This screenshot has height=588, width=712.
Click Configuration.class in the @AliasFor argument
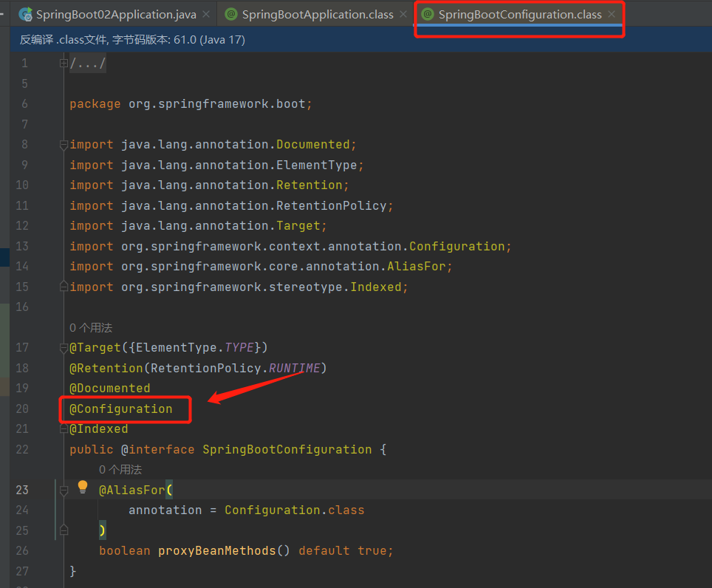[x=294, y=510]
